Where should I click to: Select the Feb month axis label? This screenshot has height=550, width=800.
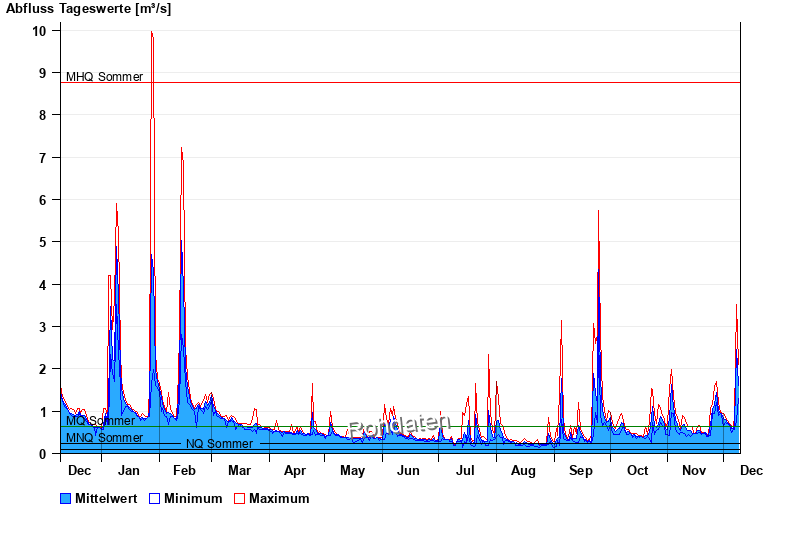[184, 470]
